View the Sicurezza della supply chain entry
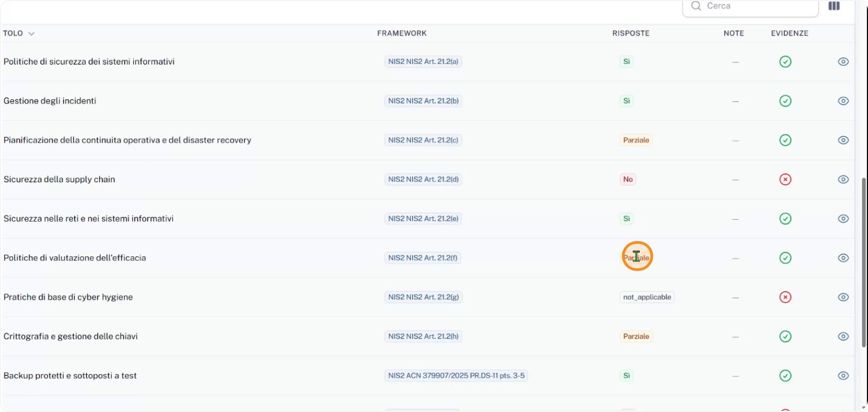Viewport: 868px width, 412px height. point(843,179)
